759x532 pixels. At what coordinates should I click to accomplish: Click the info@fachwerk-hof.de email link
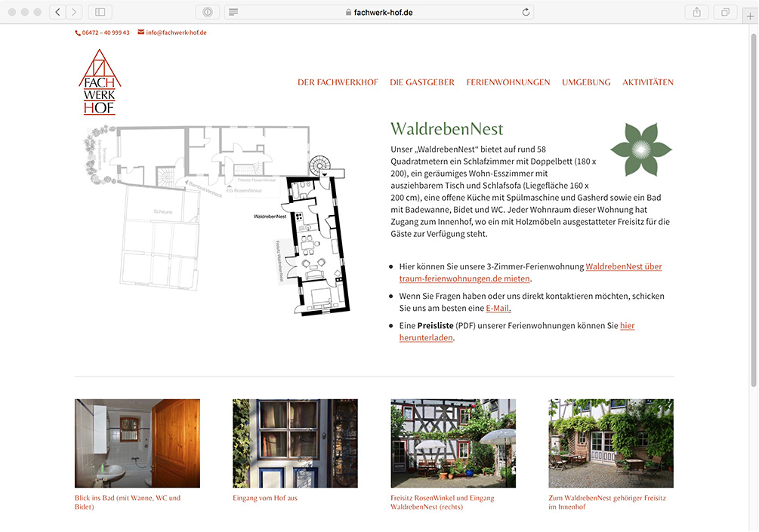[x=176, y=32]
